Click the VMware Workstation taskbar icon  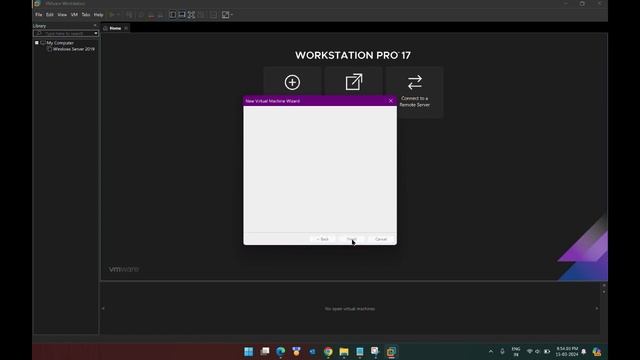(391, 351)
